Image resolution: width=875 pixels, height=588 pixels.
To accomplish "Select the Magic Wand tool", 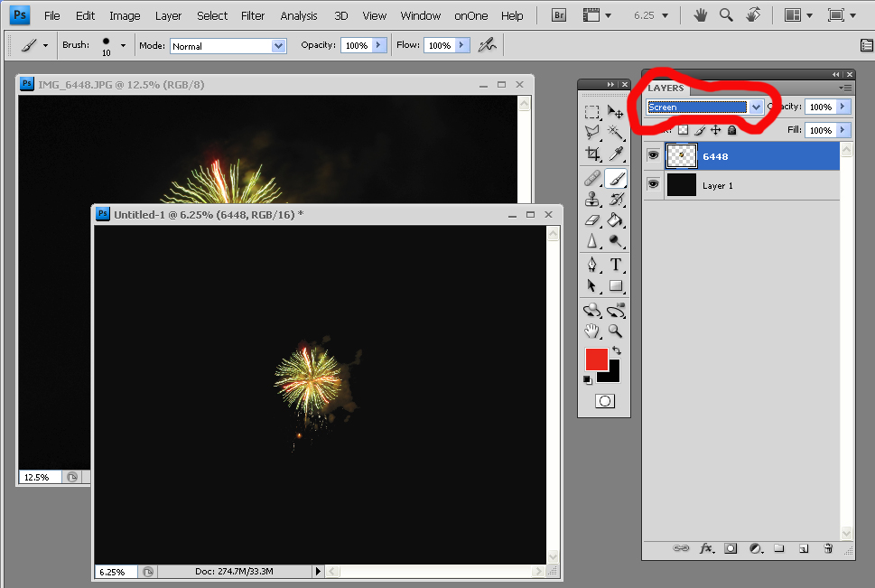I will (616, 133).
